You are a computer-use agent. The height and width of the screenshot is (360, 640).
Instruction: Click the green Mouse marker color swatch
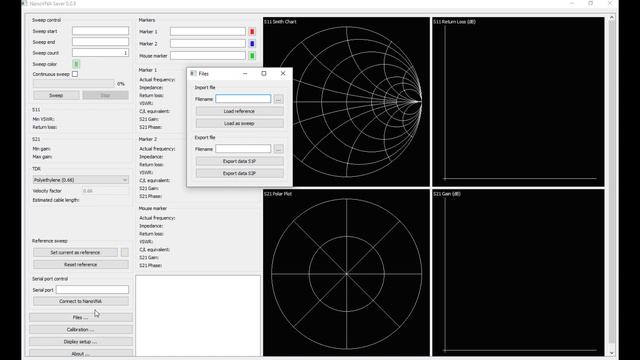(252, 56)
